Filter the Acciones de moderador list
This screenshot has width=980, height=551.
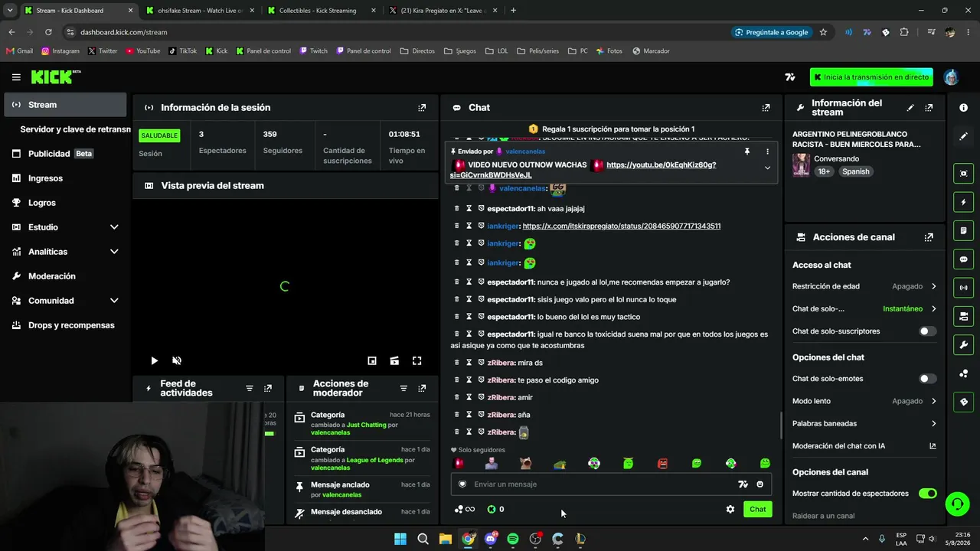tap(403, 389)
